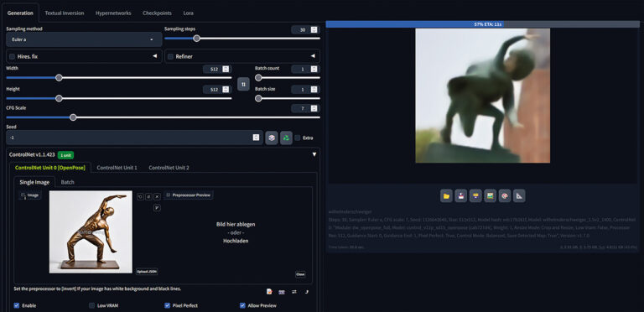Open the Hypernetworks tab
The width and height of the screenshot is (644, 312).
113,13
